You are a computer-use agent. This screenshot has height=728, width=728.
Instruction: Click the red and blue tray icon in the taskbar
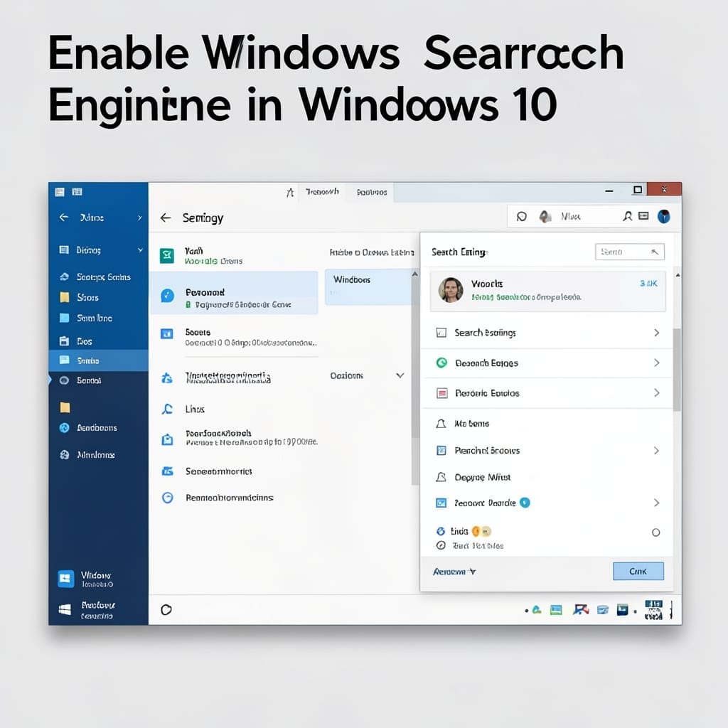pos(580,609)
